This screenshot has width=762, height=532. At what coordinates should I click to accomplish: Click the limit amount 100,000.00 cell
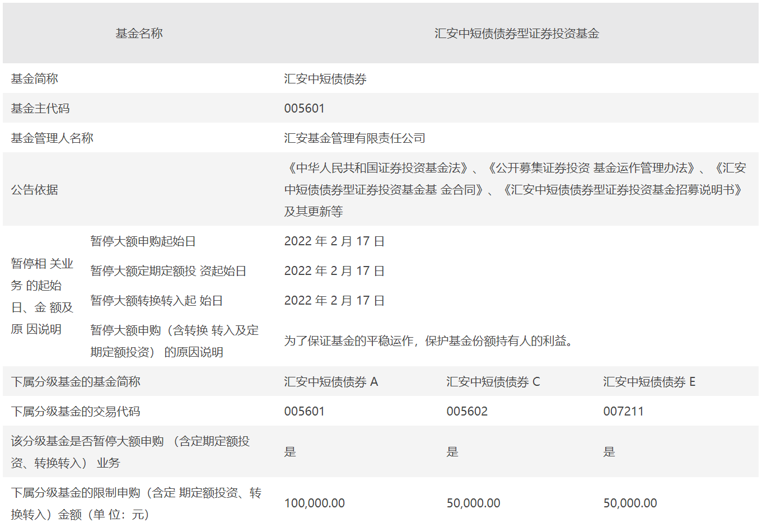point(314,503)
